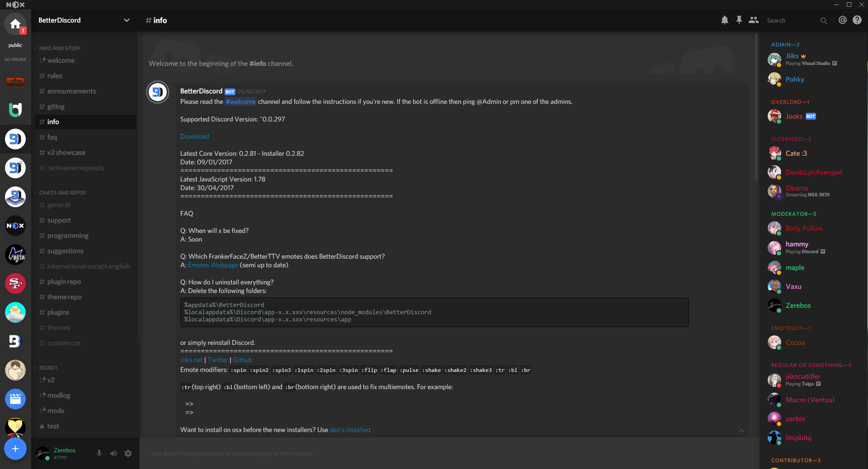Viewport: 868px width, 469px height.
Task: Open recent mentions (@) icon
Action: [x=842, y=20]
